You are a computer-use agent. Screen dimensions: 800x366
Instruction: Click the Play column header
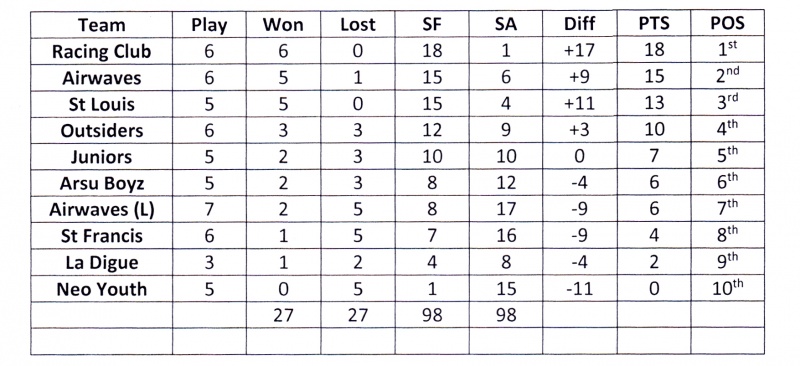tap(209, 25)
